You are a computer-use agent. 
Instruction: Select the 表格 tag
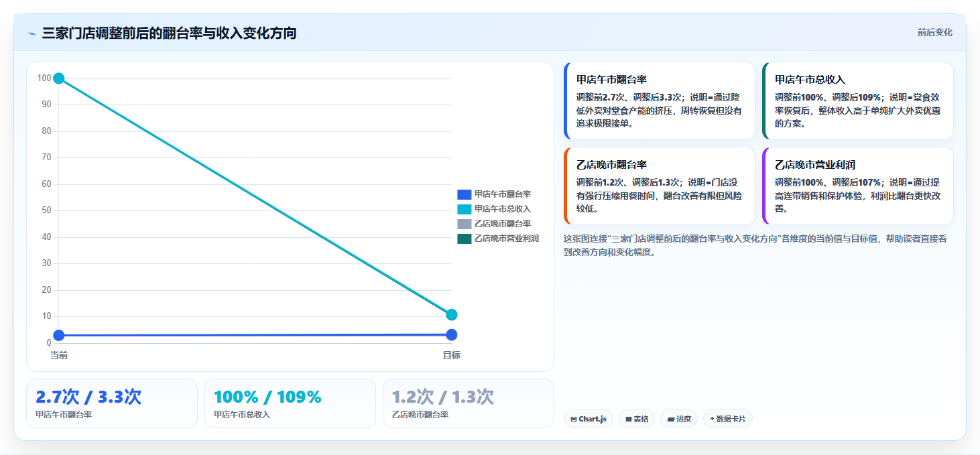coord(637,419)
